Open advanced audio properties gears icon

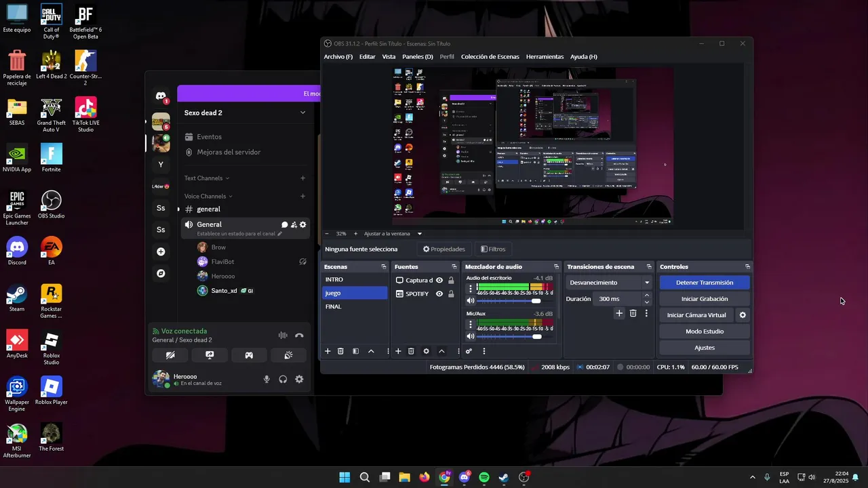pyautogui.click(x=469, y=351)
